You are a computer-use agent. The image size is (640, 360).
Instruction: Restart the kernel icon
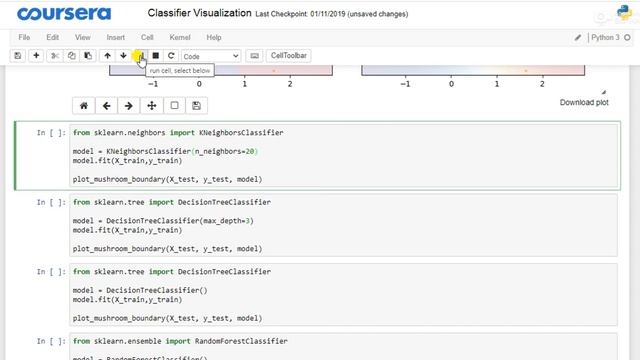[x=171, y=56]
